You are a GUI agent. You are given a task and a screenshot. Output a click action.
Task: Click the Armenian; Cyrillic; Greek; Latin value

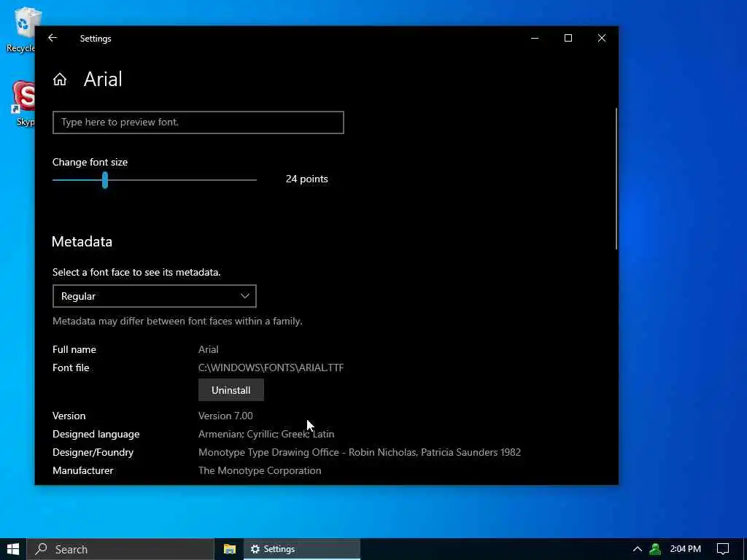click(266, 434)
